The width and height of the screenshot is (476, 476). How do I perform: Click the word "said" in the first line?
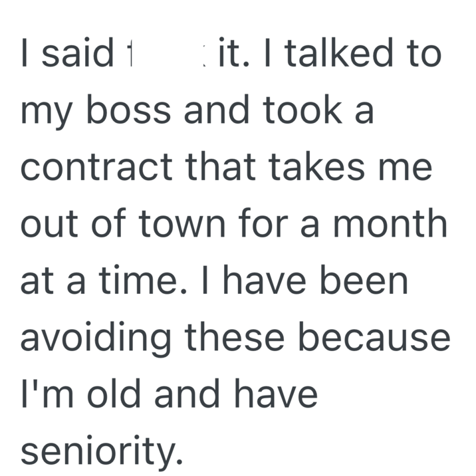[x=77, y=55]
